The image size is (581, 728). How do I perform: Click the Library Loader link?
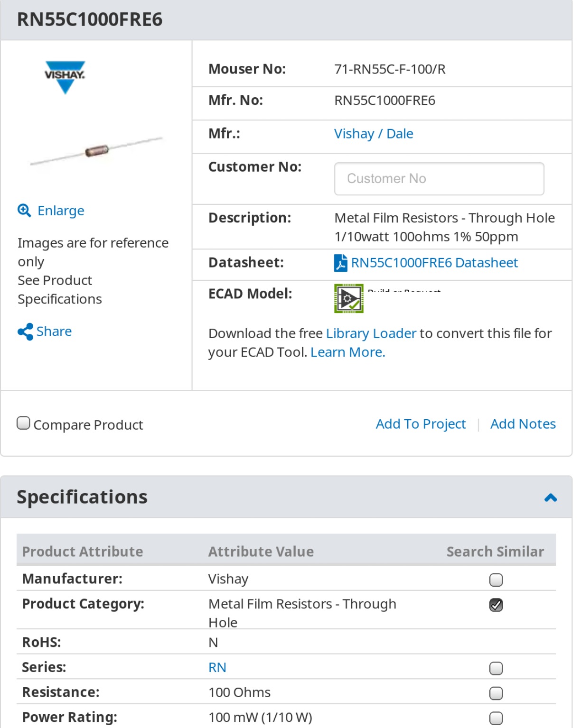(371, 333)
